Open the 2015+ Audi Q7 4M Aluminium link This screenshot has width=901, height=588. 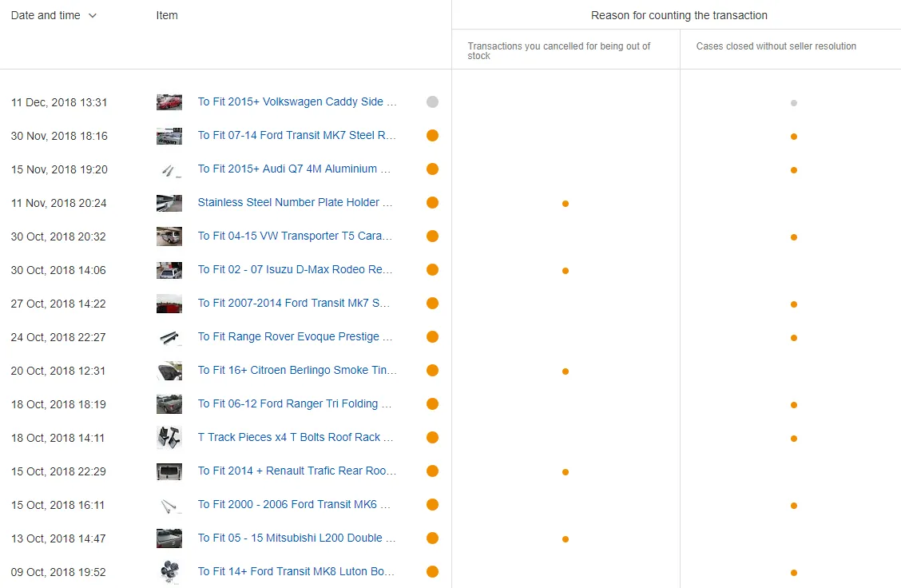[x=294, y=169]
